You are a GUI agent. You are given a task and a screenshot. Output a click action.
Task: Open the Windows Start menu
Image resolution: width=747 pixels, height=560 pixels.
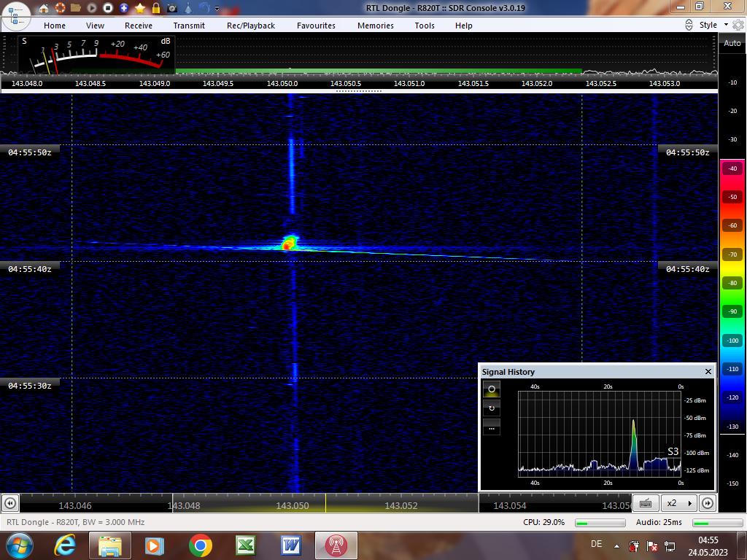[19, 545]
